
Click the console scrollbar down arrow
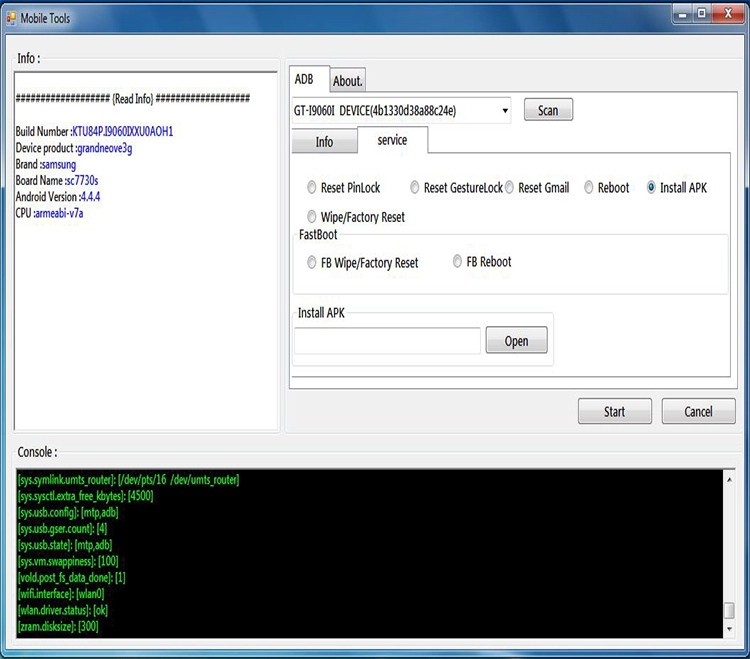729,629
